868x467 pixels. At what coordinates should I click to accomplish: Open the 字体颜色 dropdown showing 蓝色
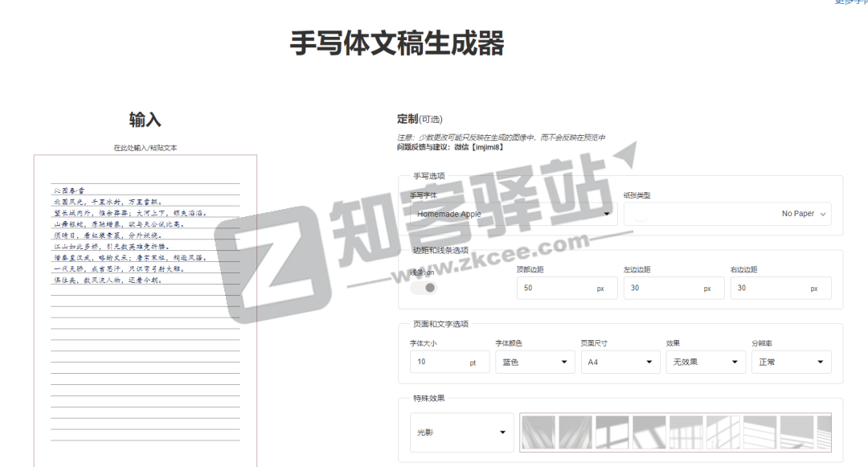[x=534, y=362]
